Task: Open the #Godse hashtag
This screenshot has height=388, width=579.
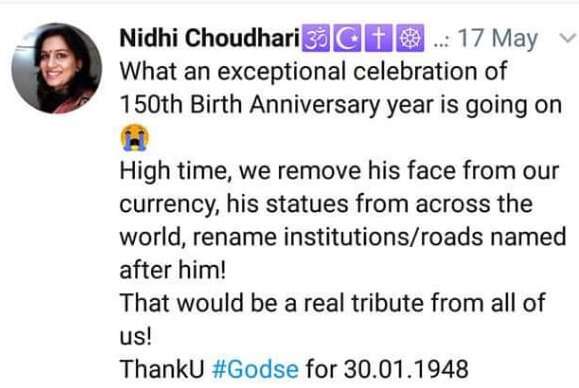Action: 256,369
